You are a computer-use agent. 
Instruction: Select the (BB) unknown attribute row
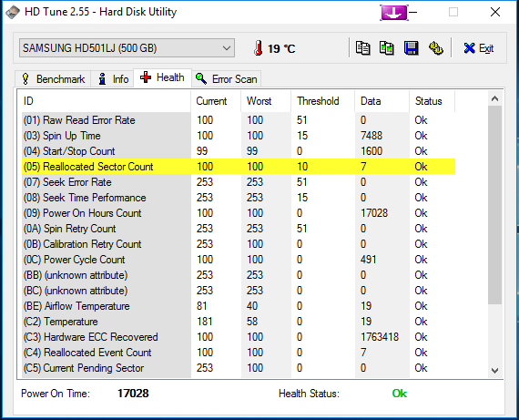click(x=239, y=275)
